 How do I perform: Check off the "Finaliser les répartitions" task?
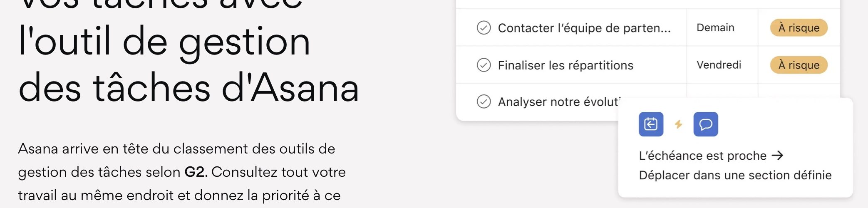[x=484, y=65]
